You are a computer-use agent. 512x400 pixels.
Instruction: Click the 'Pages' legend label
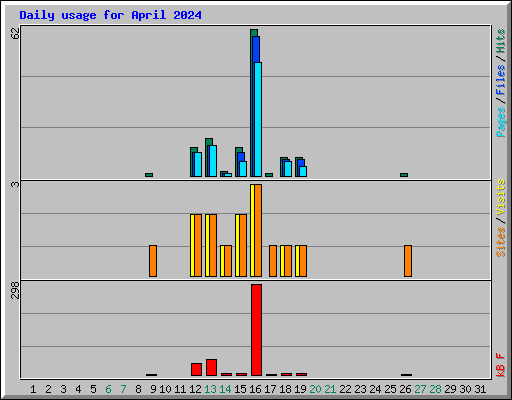coord(500,122)
